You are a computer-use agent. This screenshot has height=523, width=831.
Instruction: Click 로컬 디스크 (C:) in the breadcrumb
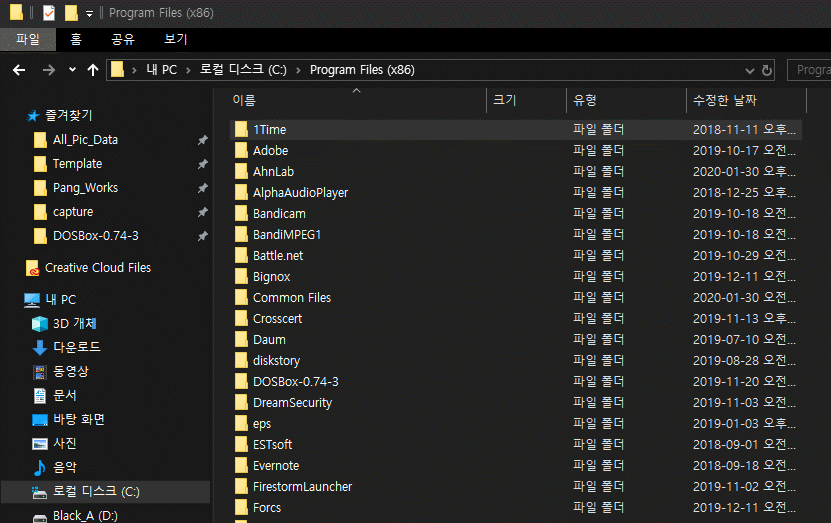(x=243, y=70)
